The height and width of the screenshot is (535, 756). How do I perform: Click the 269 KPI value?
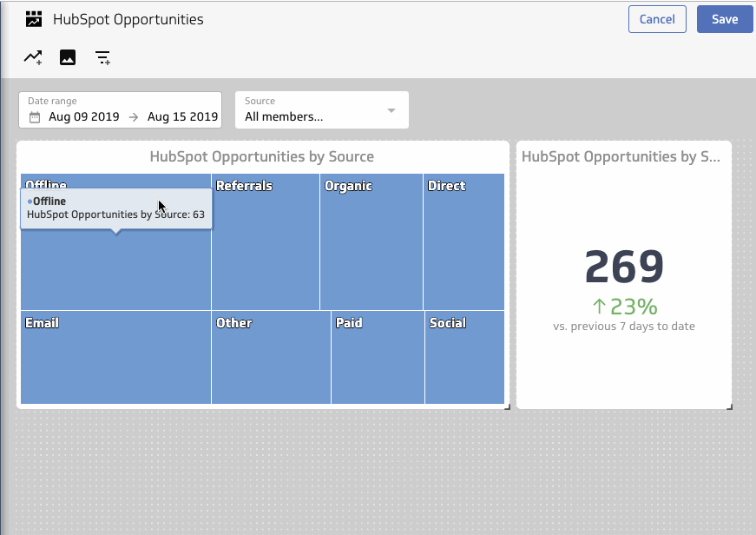tap(623, 268)
